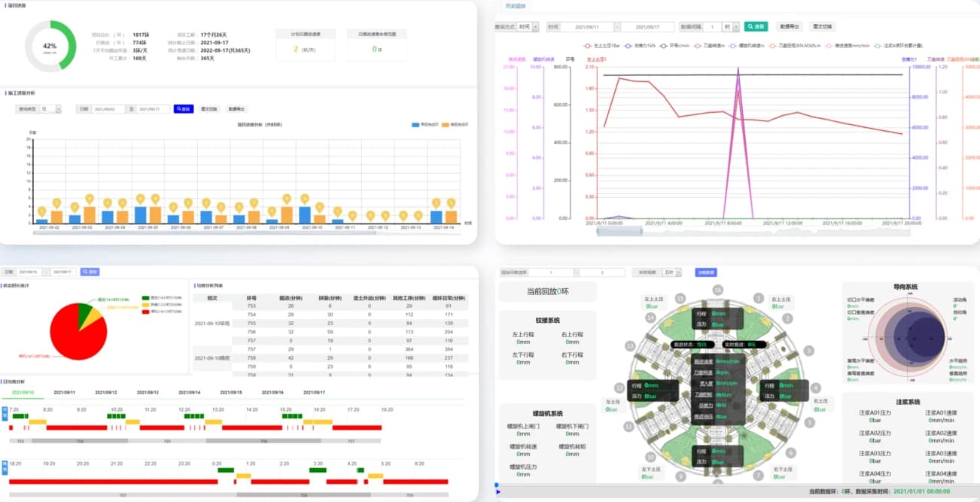The image size is (980, 502).
Task: Open the 历史回放 tab
Action: tap(516, 6)
